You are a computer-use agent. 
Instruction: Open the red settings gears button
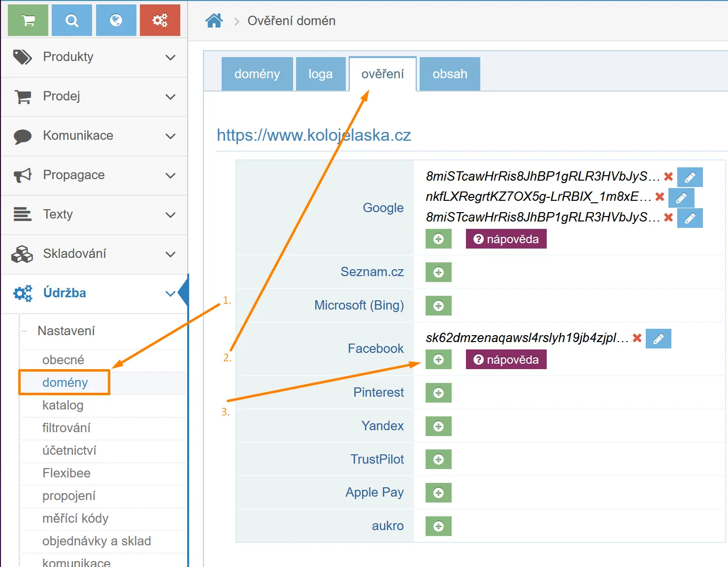pos(160,20)
